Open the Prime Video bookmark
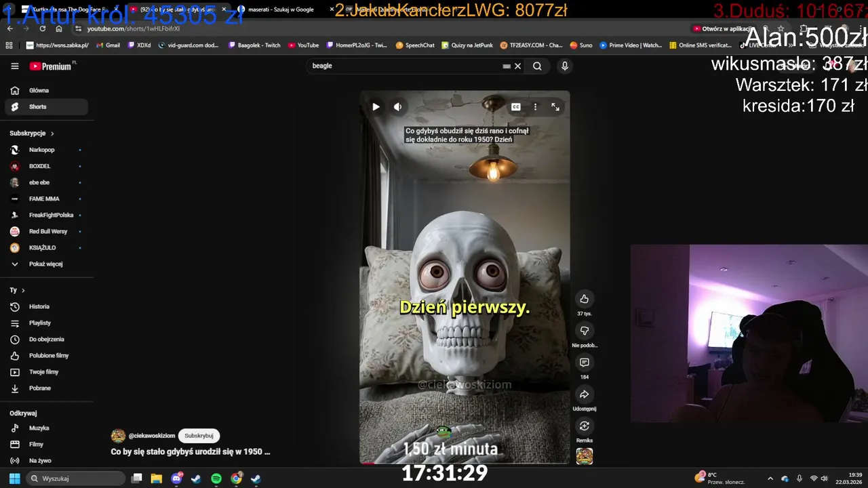 [631, 45]
